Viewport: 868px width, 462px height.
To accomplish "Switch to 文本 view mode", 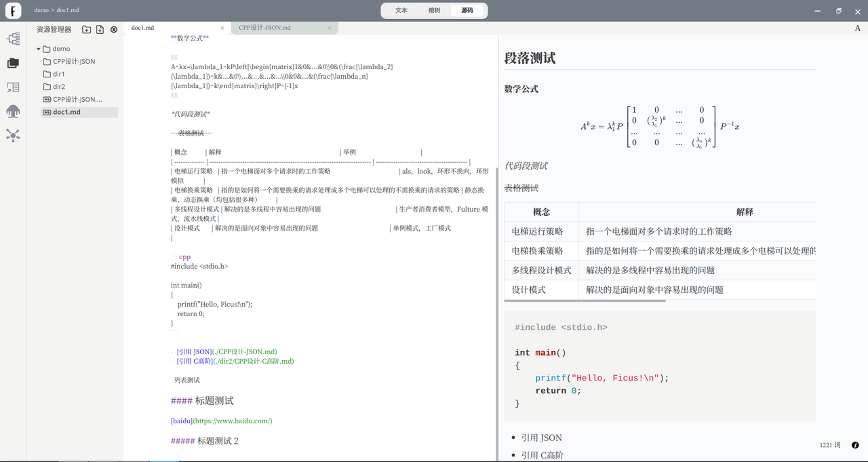I will (x=401, y=10).
